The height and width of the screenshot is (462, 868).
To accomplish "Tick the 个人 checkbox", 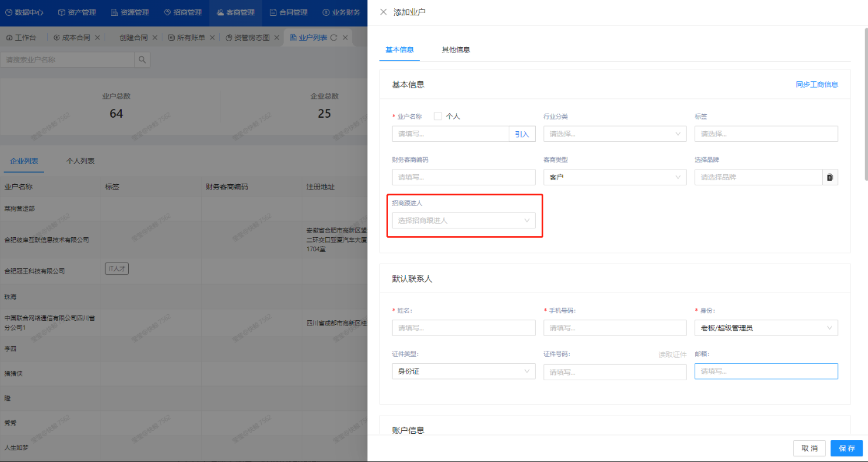I will click(438, 116).
